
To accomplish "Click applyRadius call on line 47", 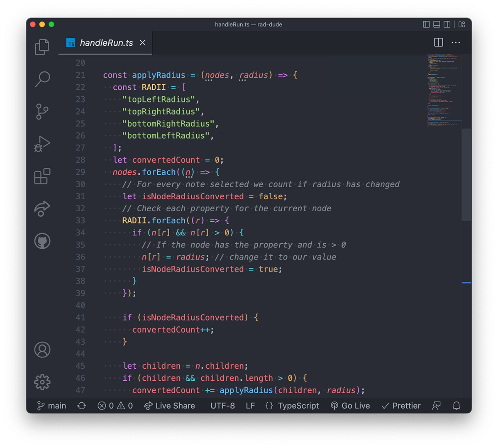I will coord(246,390).
